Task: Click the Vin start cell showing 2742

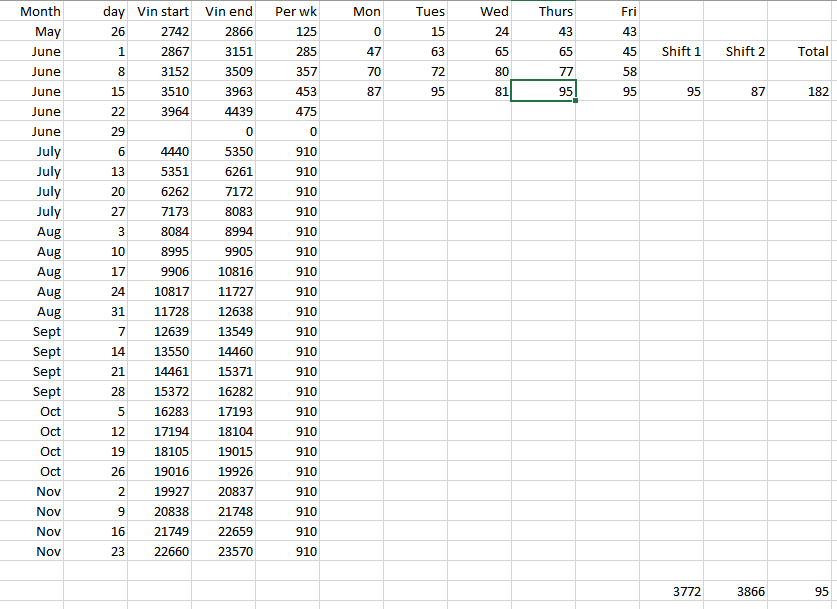Action: pos(160,31)
